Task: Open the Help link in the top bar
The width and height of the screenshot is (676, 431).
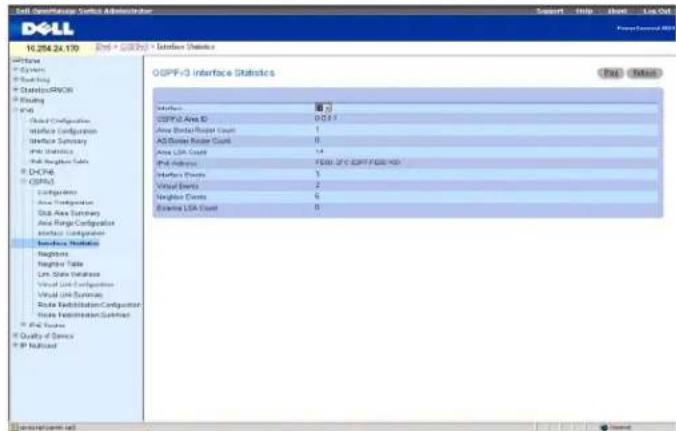Action: point(584,11)
